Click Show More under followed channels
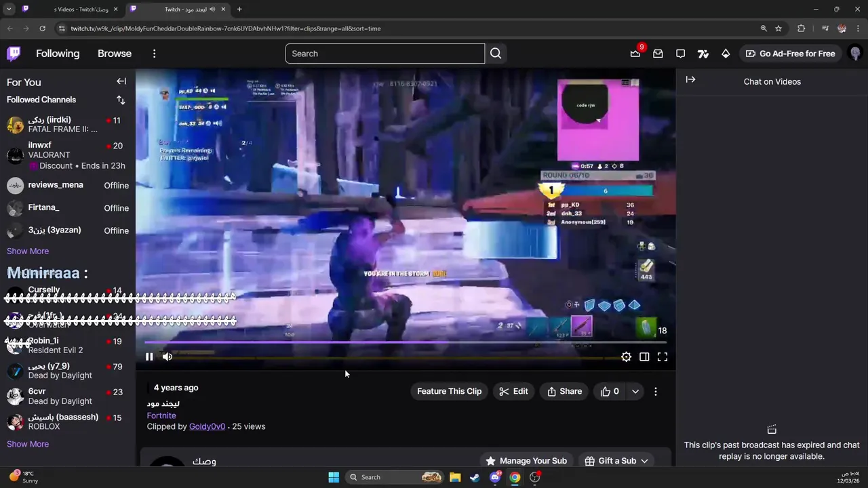The width and height of the screenshot is (868, 488). (28, 251)
